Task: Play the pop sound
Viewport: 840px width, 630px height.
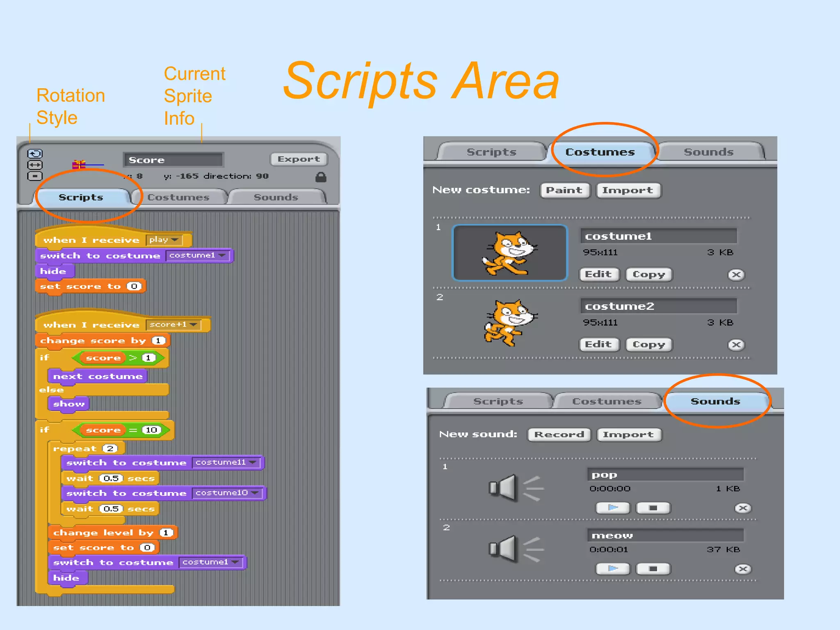Action: 613,508
